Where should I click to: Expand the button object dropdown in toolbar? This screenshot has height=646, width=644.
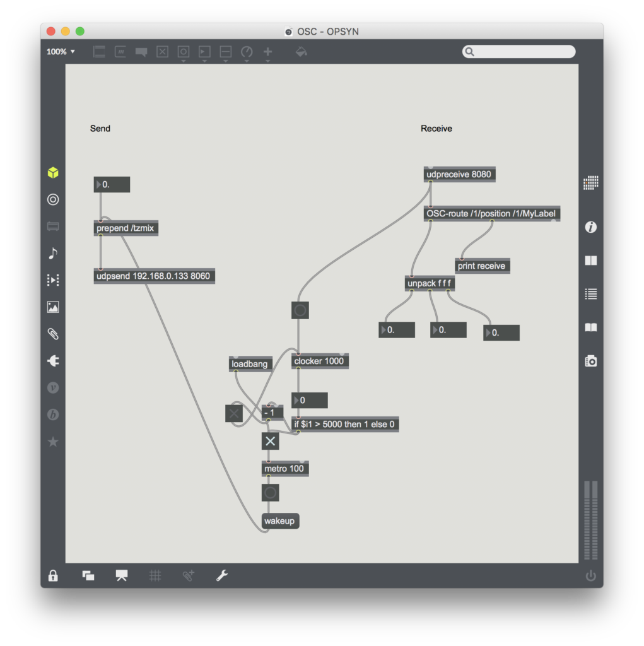tap(183, 53)
